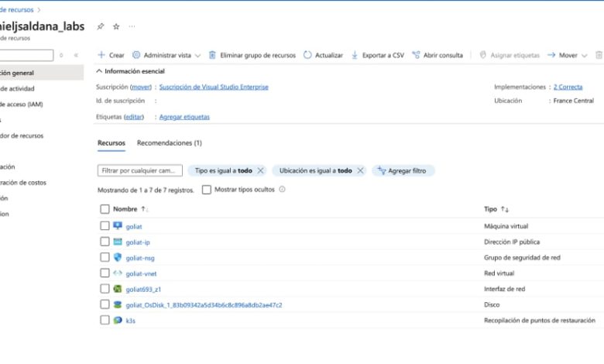Click the Crear plus icon
Image resolution: width=604 pixels, height=364 pixels.
pos(101,55)
